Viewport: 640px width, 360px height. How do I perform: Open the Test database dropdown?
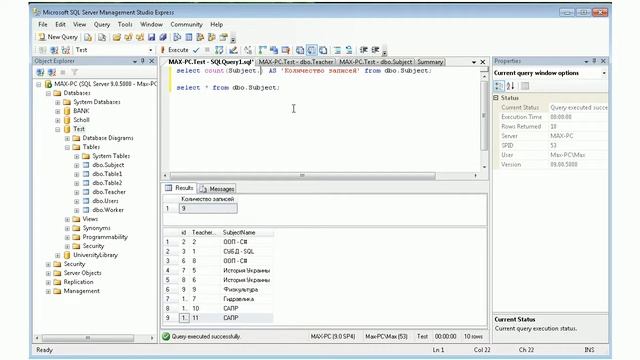click(151, 50)
